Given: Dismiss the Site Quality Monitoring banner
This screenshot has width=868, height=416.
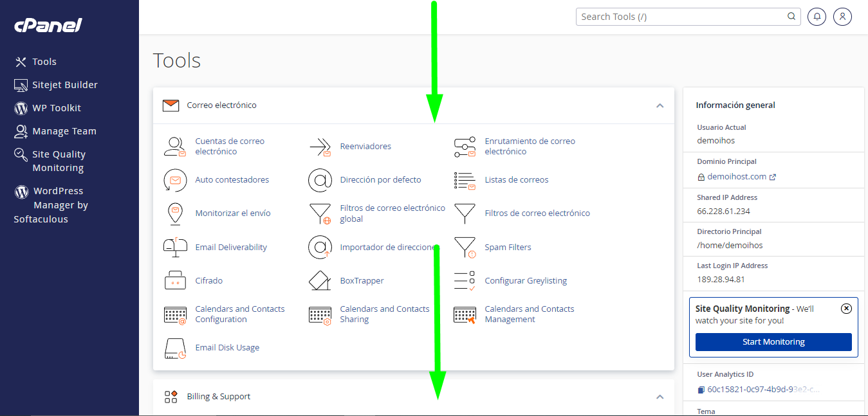Looking at the screenshot, I should (846, 308).
